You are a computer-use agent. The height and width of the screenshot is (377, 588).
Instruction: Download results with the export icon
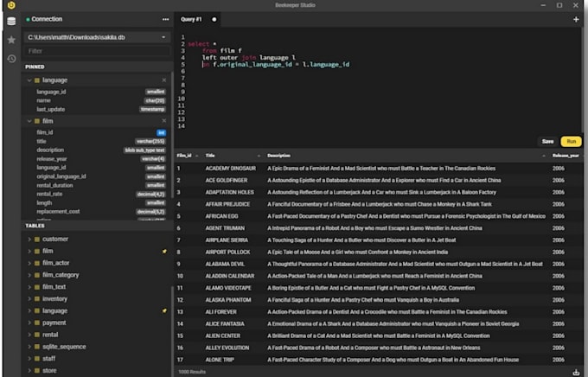tap(576, 372)
